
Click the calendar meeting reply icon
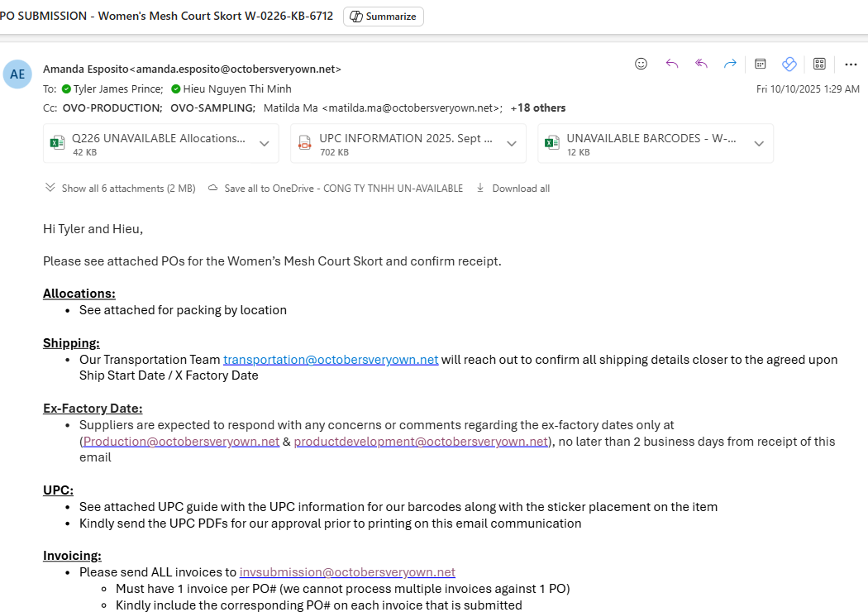point(761,64)
